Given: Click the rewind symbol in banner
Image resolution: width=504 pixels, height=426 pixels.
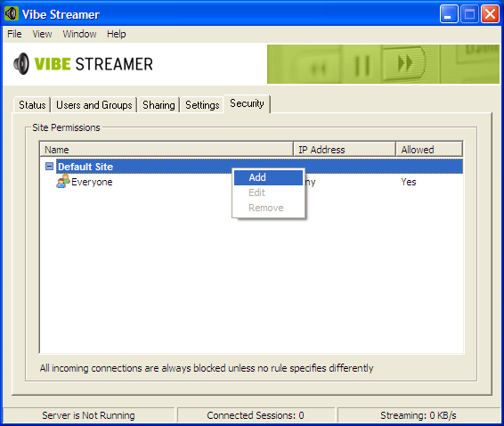Looking at the screenshot, I should [x=319, y=68].
